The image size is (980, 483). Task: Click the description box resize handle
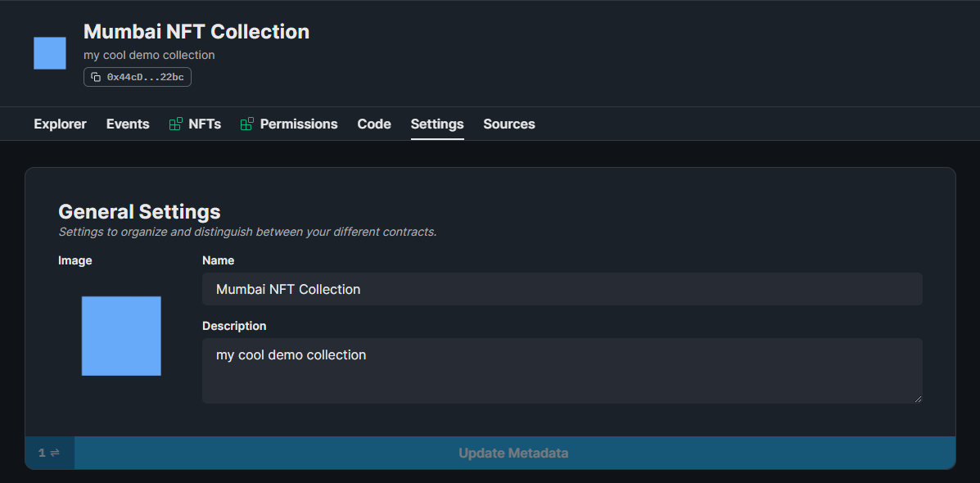pyautogui.click(x=917, y=398)
